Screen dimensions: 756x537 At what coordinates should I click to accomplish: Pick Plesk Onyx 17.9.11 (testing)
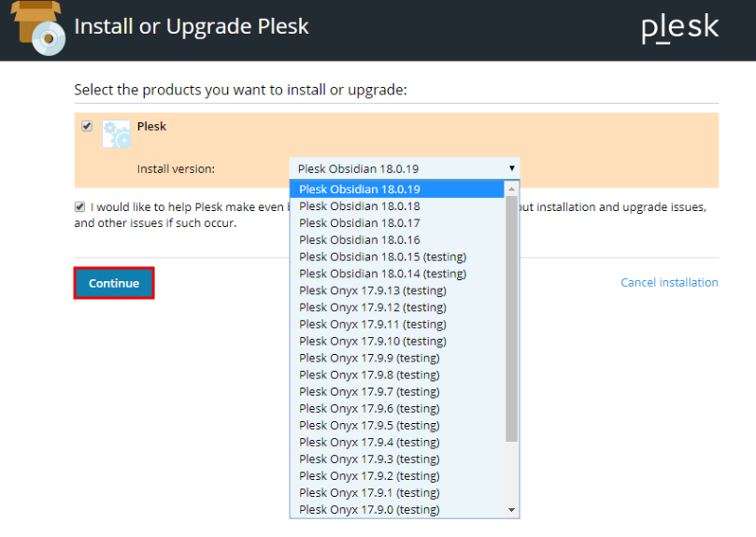click(x=397, y=324)
